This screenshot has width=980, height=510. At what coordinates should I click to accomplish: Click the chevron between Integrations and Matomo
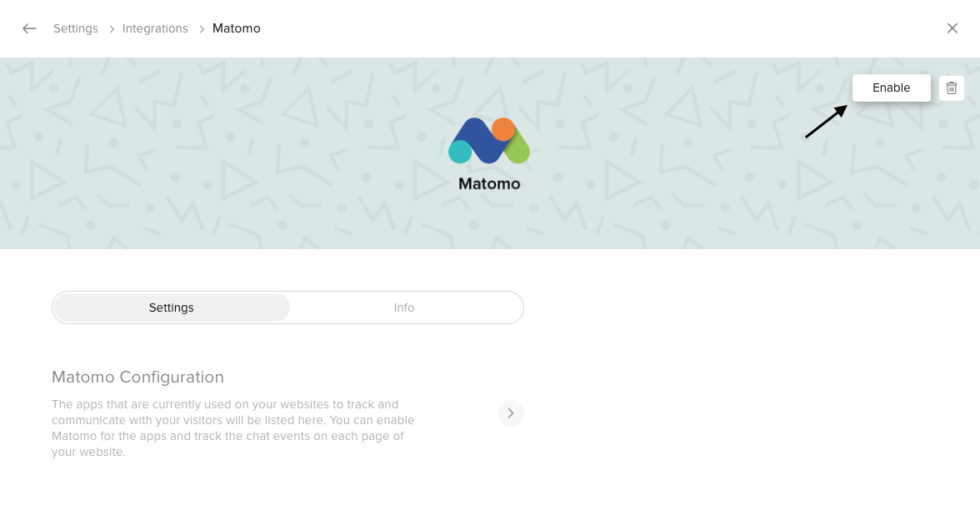[201, 29]
